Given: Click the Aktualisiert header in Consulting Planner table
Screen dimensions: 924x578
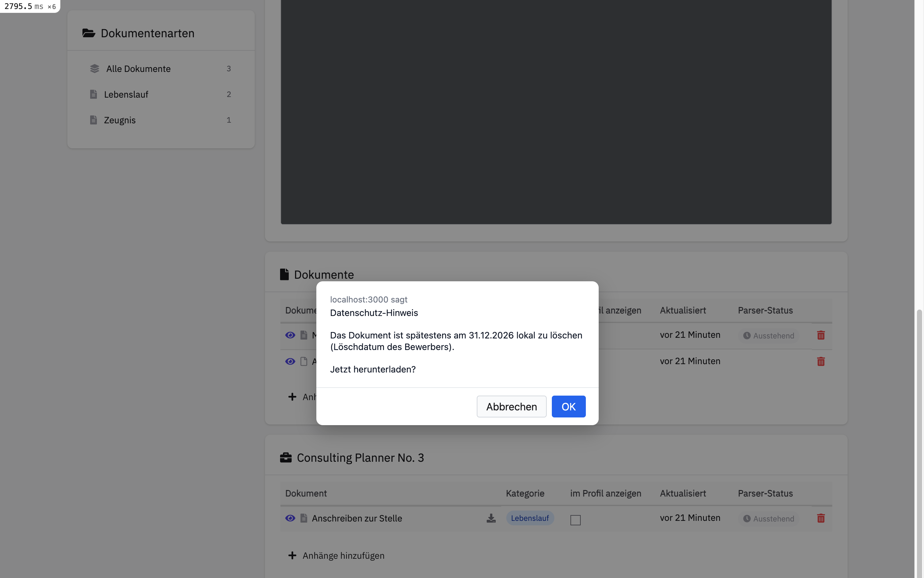Looking at the screenshot, I should 683,494.
